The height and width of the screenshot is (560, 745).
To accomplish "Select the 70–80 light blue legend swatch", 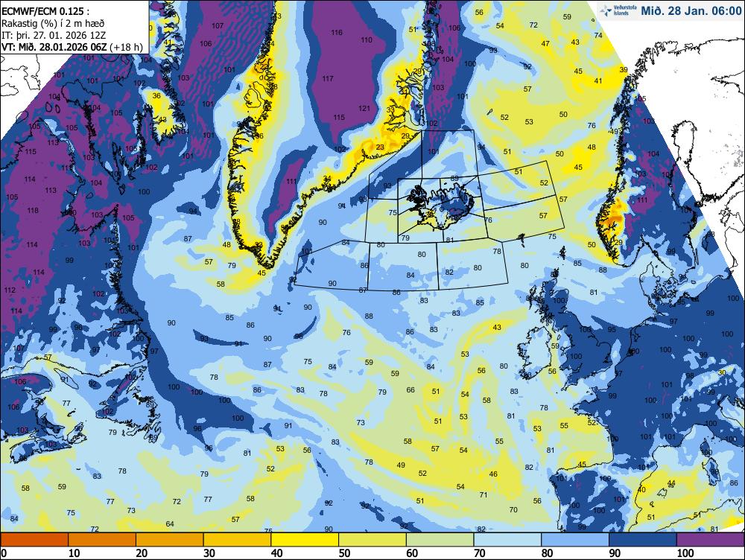I will pos(507,540).
